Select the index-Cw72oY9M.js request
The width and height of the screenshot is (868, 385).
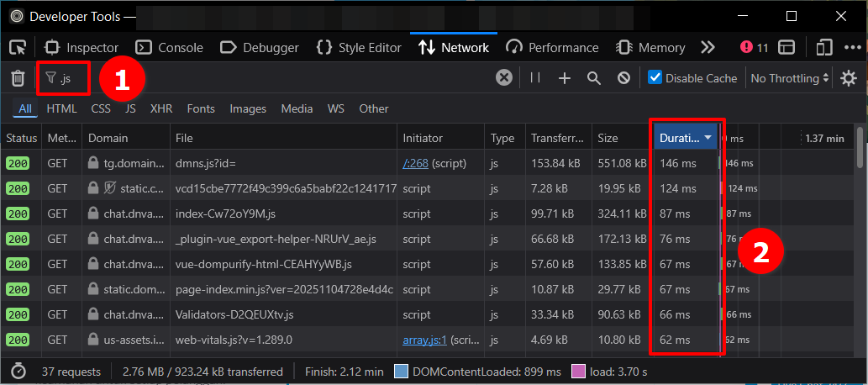tap(426, 214)
